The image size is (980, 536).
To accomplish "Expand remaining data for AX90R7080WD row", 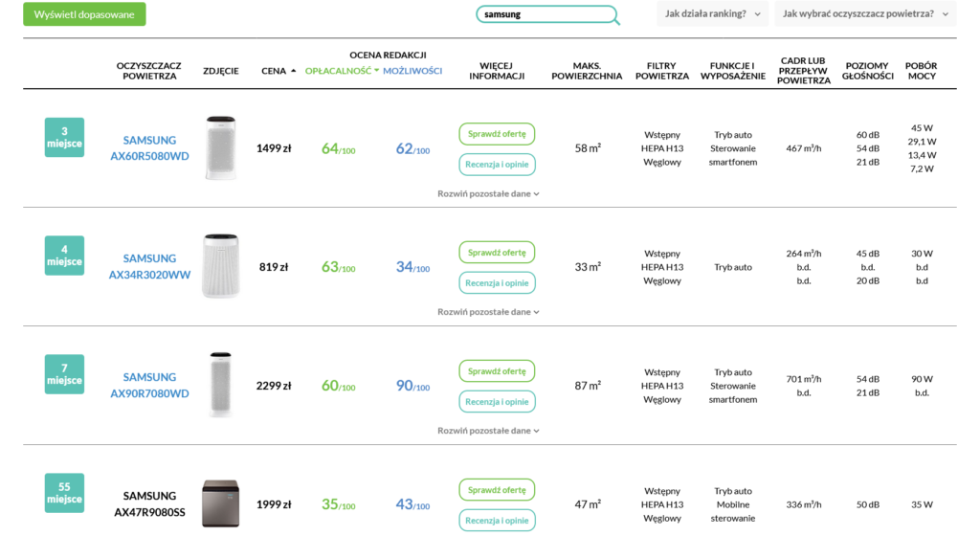I will [488, 431].
